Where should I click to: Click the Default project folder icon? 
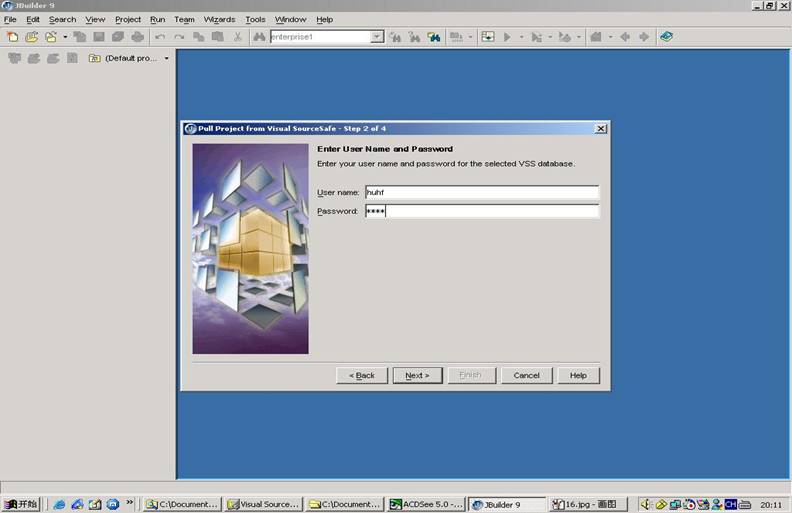[94, 59]
